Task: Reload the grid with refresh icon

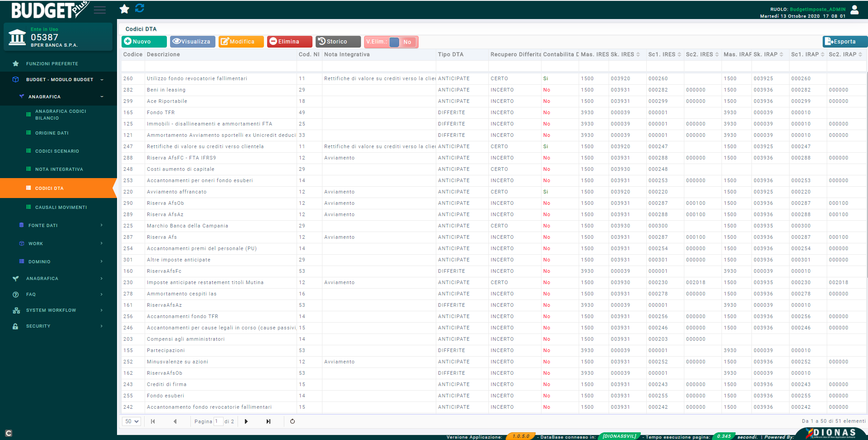Action: point(293,421)
